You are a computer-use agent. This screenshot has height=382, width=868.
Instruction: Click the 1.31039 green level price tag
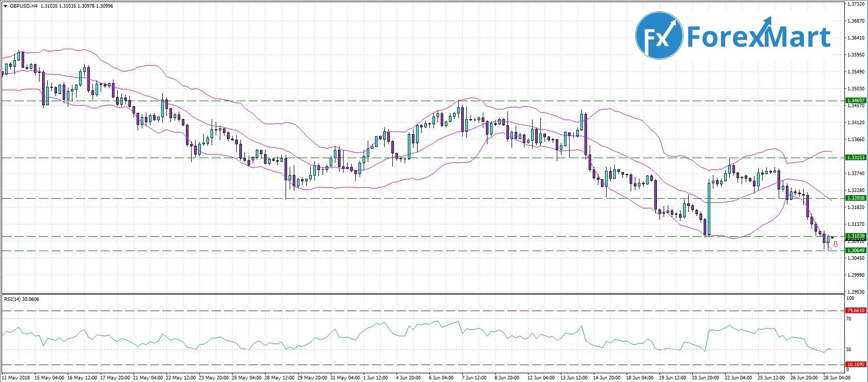pyautogui.click(x=856, y=236)
